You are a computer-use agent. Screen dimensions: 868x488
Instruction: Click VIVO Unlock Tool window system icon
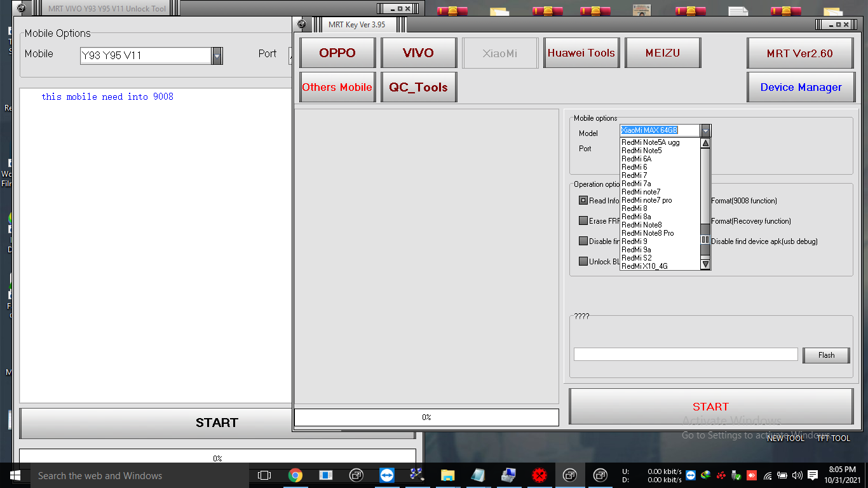(x=22, y=9)
